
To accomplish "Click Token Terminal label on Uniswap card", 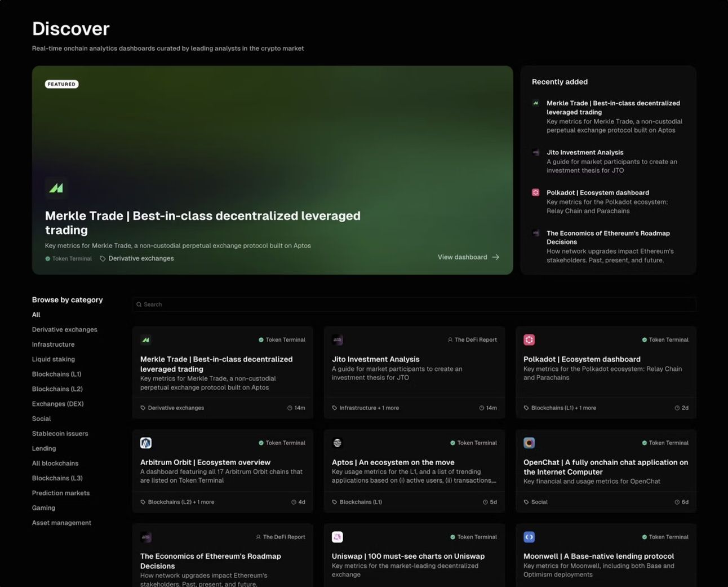I will (474, 537).
